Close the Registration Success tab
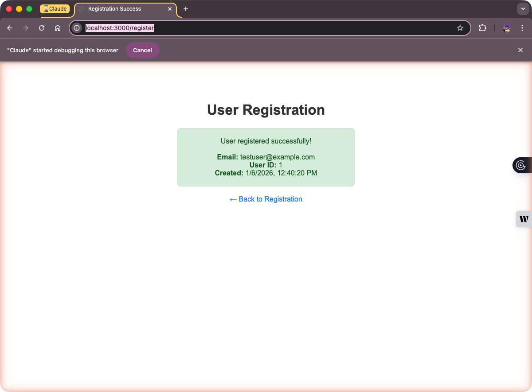Screen dimensions: 532x392 tap(170, 8)
